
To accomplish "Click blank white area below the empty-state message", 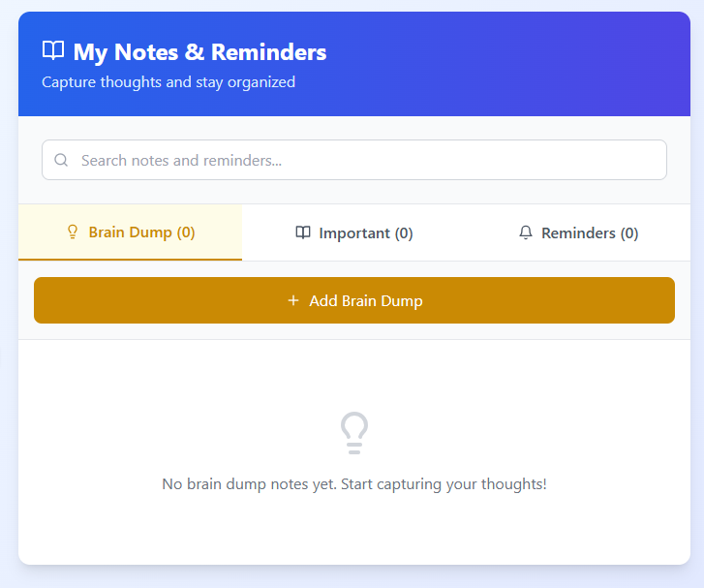I will click(x=354, y=533).
